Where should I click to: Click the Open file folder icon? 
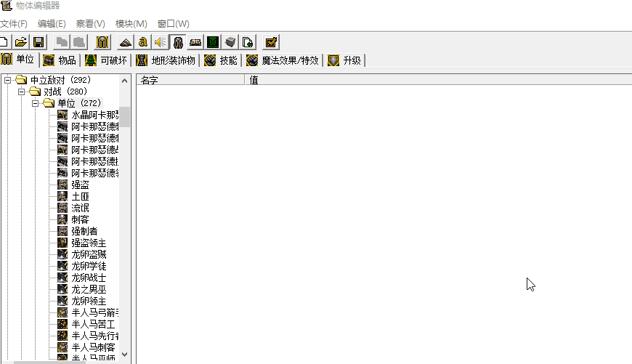click(x=21, y=42)
